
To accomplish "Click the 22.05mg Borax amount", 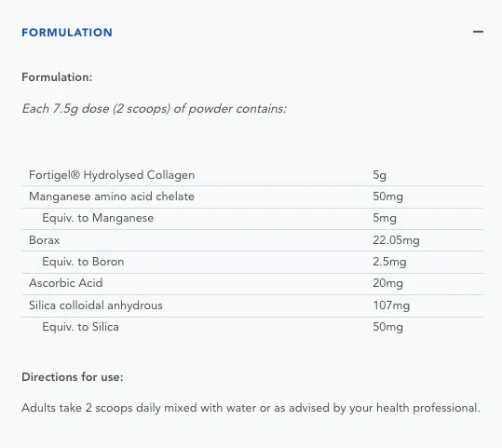I will (x=396, y=240).
